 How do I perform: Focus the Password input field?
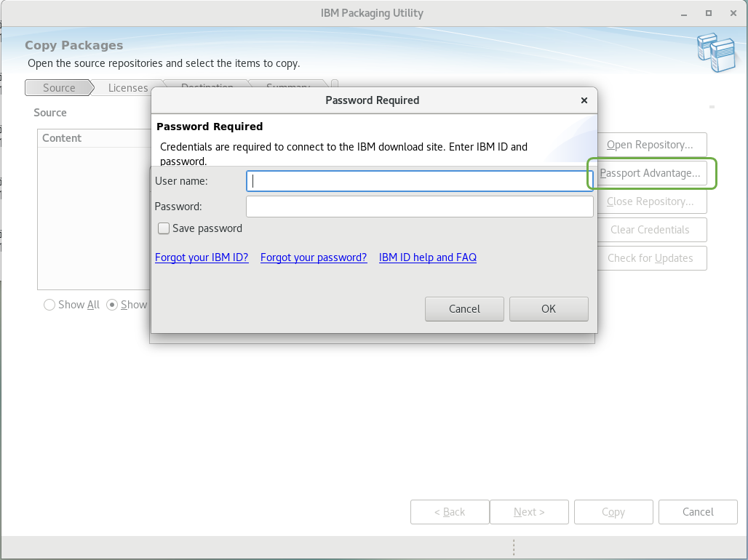coord(419,207)
